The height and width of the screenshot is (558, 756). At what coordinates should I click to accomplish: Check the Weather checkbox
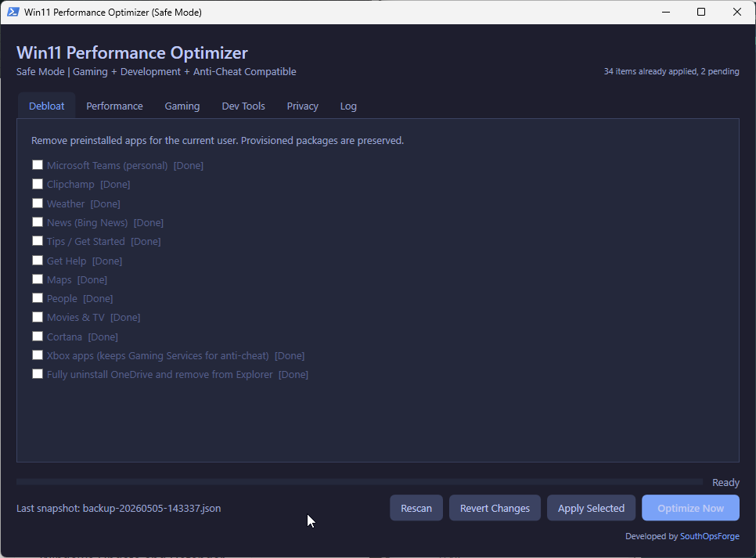point(37,203)
